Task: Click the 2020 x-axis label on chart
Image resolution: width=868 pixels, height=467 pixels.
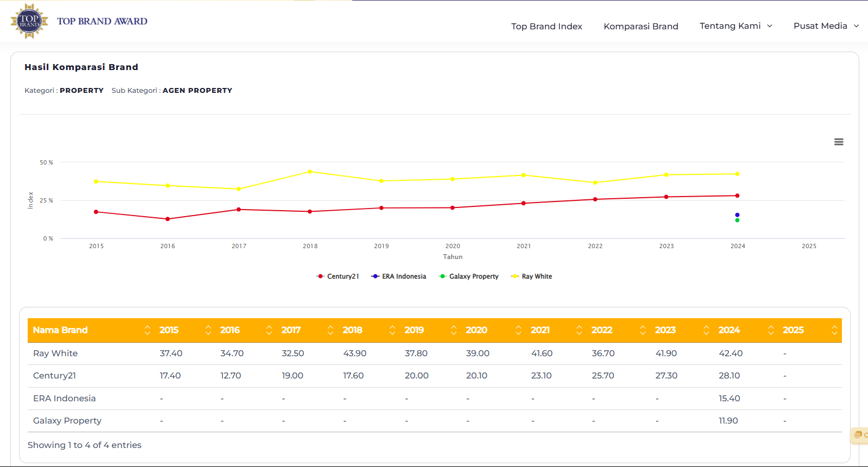Action: [x=452, y=246]
